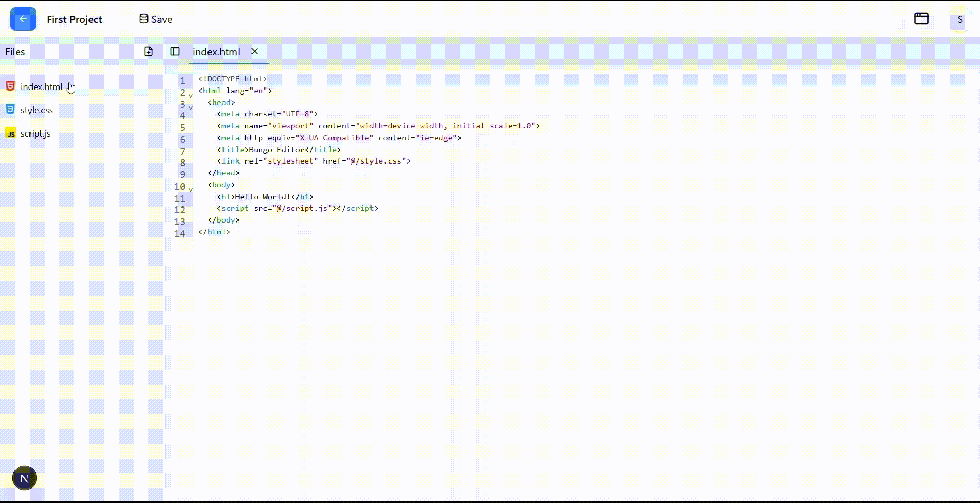Click the "@/style.css" href value
This screenshot has height=503, width=980.
click(376, 161)
